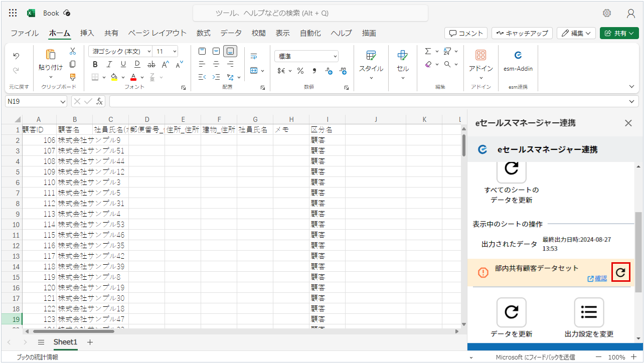Cut the selection with scissors icon
This screenshot has width=644, height=363.
pyautogui.click(x=73, y=51)
